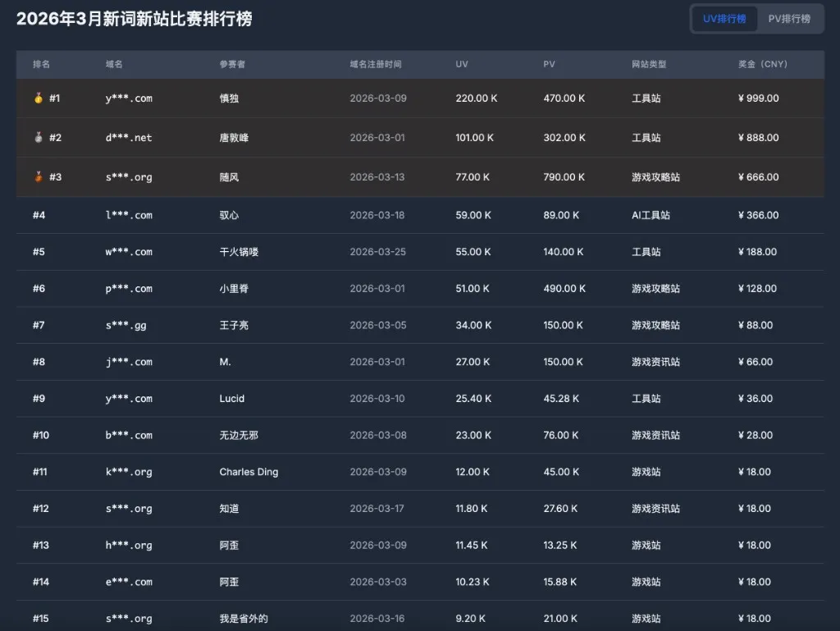Click the page title 2026年3月新词新站比赛排行榜
Image resolution: width=840 pixels, height=631 pixels.
[135, 19]
